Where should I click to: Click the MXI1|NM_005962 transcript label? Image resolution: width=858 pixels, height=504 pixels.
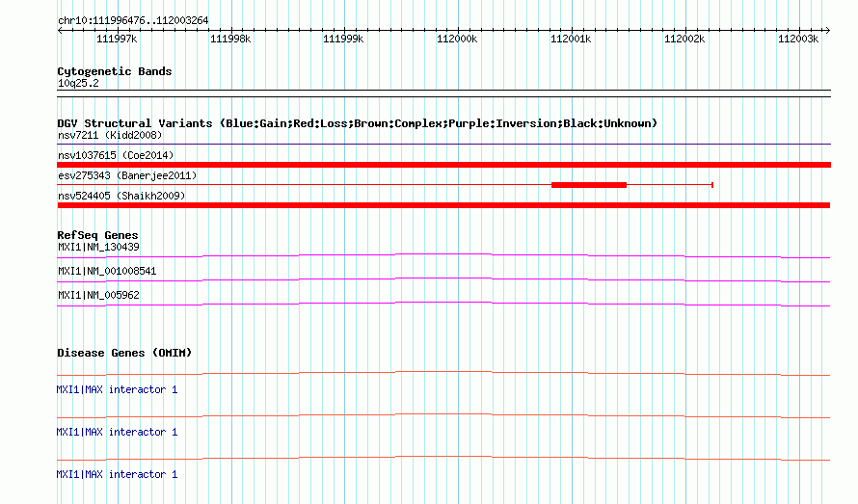98,295
